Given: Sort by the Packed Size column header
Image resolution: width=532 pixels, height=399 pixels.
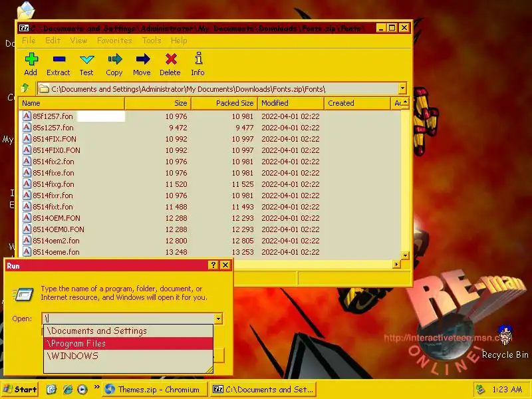Looking at the screenshot, I should (x=224, y=103).
